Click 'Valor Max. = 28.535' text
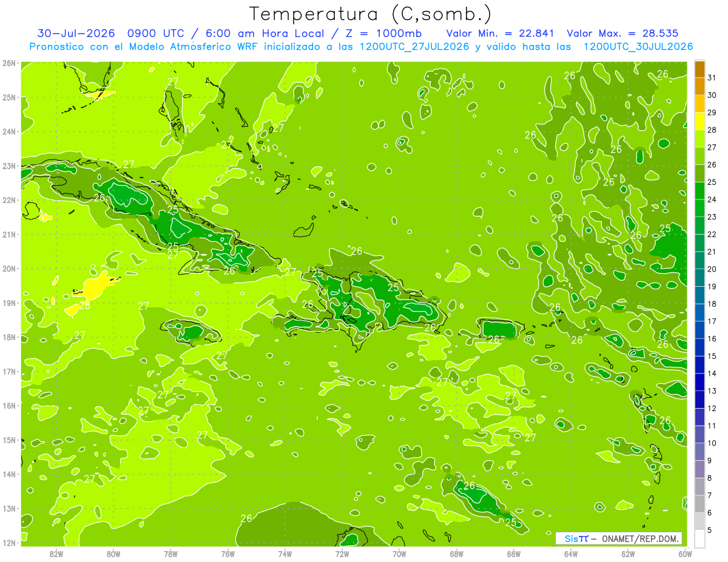 [622, 33]
